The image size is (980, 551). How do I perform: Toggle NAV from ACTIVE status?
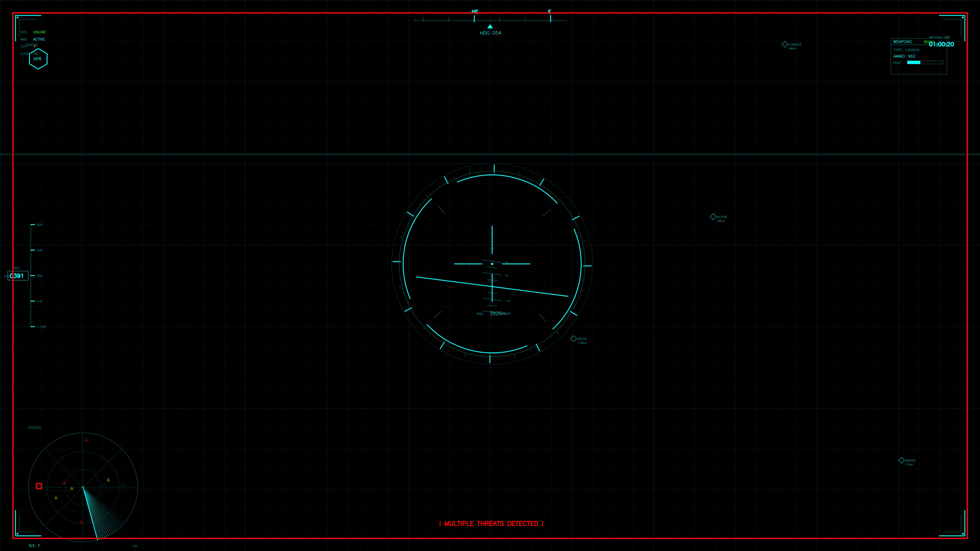point(39,39)
